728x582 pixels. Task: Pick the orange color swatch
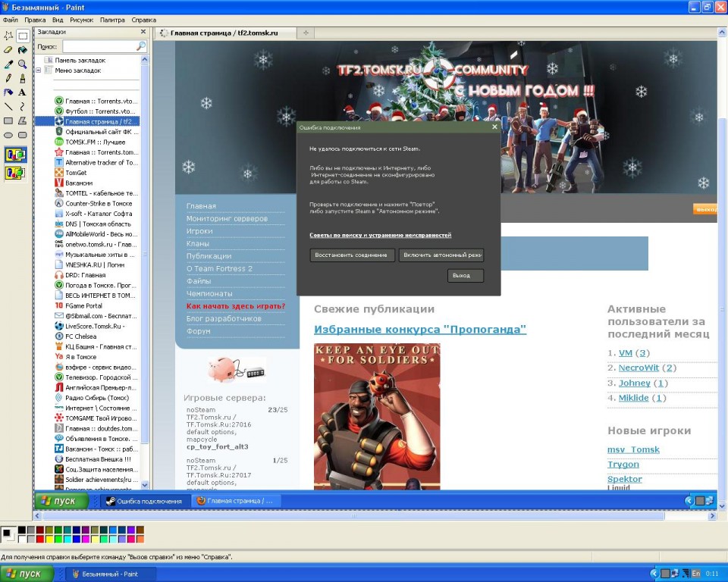tap(140, 539)
